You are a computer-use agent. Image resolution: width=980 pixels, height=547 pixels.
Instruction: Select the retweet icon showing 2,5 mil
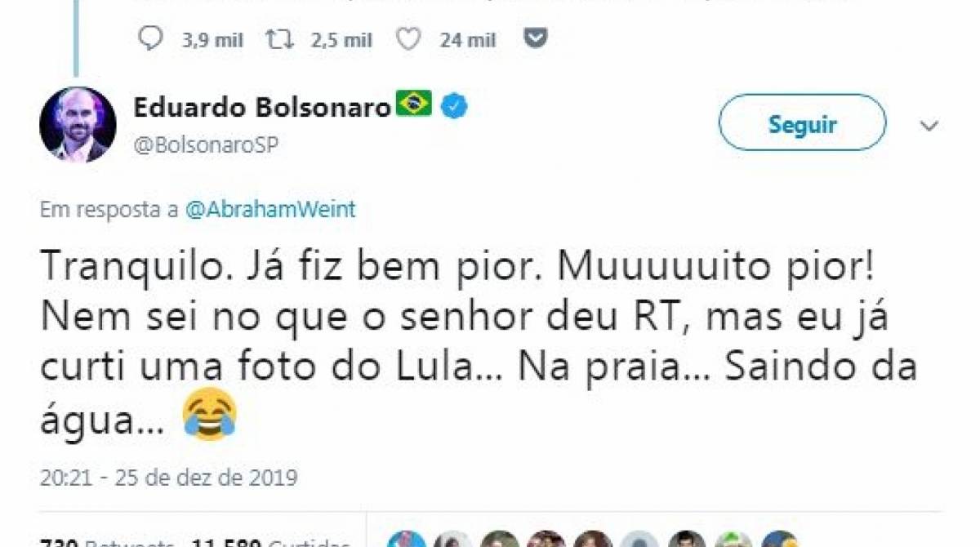click(x=279, y=38)
